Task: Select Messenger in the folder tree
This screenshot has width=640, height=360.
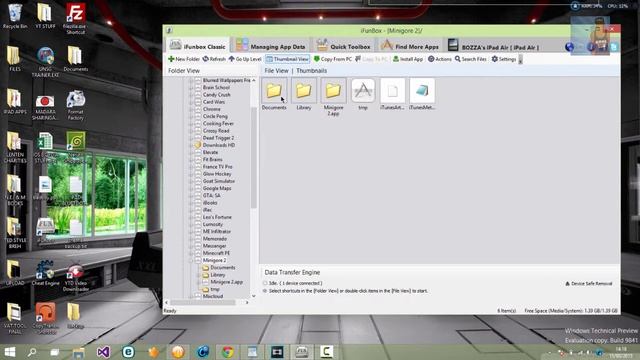Action: [x=214, y=246]
